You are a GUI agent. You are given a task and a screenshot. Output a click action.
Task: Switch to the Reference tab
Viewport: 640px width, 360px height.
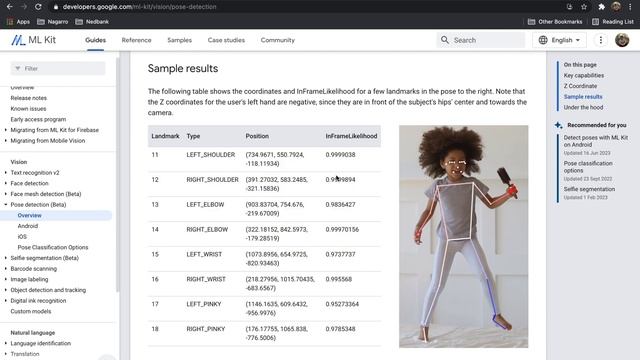[136, 40]
